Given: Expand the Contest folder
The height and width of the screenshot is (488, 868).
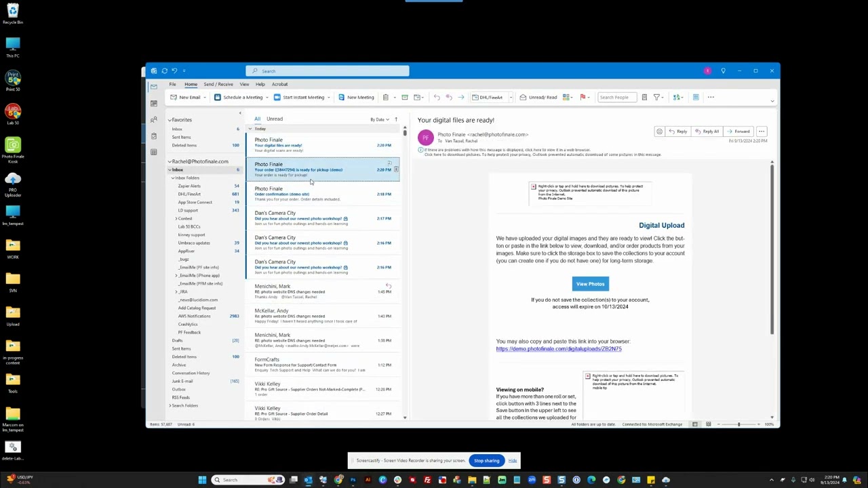Looking at the screenshot, I should click(176, 218).
